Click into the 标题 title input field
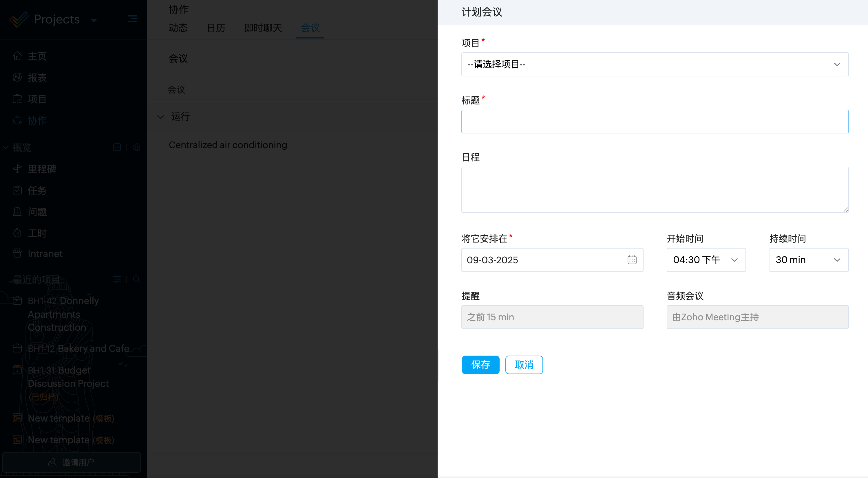Screen dimensions: 868x478 click(x=655, y=122)
